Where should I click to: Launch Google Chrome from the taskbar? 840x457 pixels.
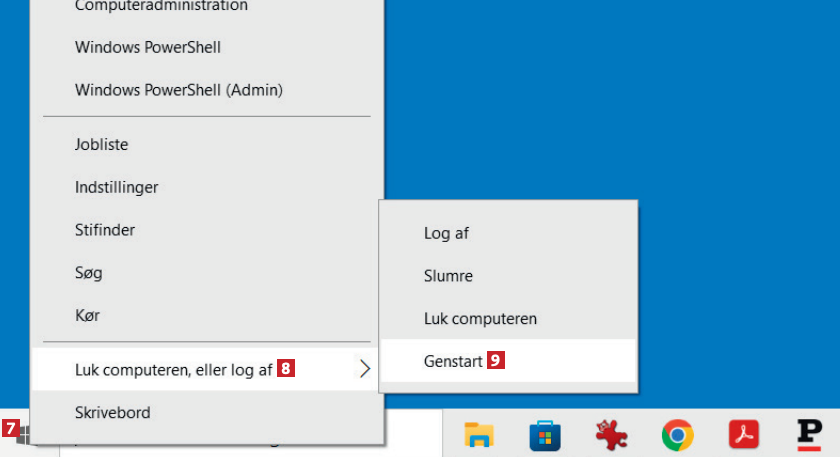[x=677, y=434]
